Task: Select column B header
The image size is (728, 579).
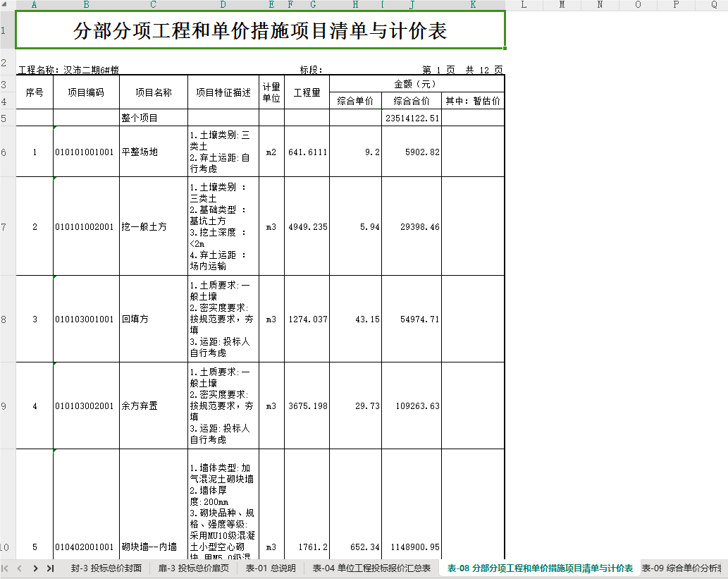Action: coord(87,5)
